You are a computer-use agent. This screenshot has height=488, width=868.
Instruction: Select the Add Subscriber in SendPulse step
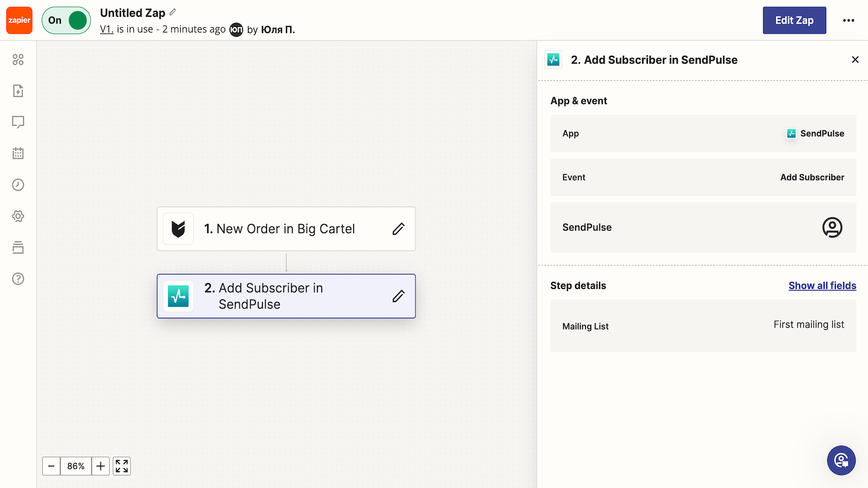coord(271,296)
